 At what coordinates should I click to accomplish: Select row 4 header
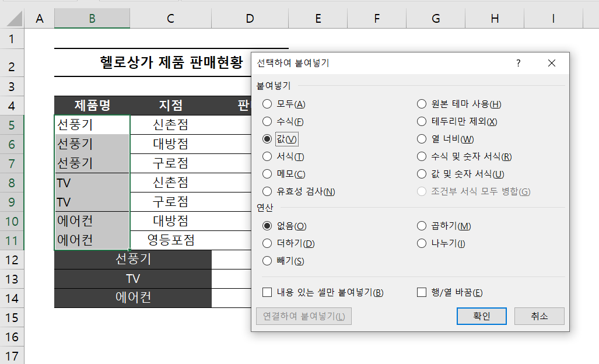coord(12,106)
